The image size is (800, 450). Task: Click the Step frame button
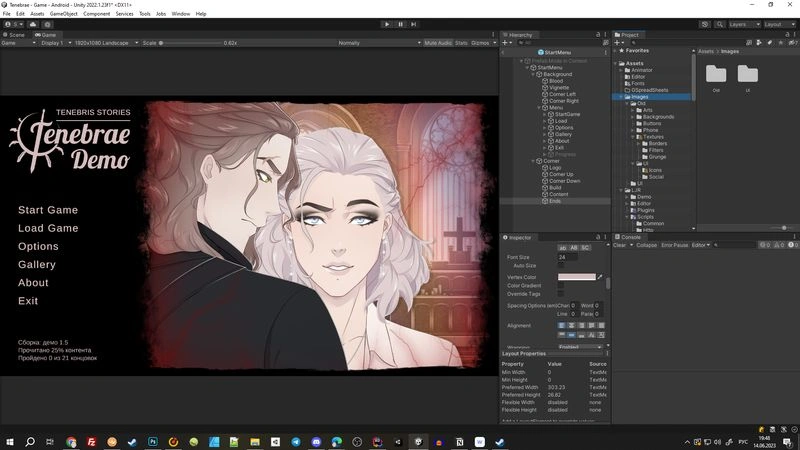coord(414,24)
